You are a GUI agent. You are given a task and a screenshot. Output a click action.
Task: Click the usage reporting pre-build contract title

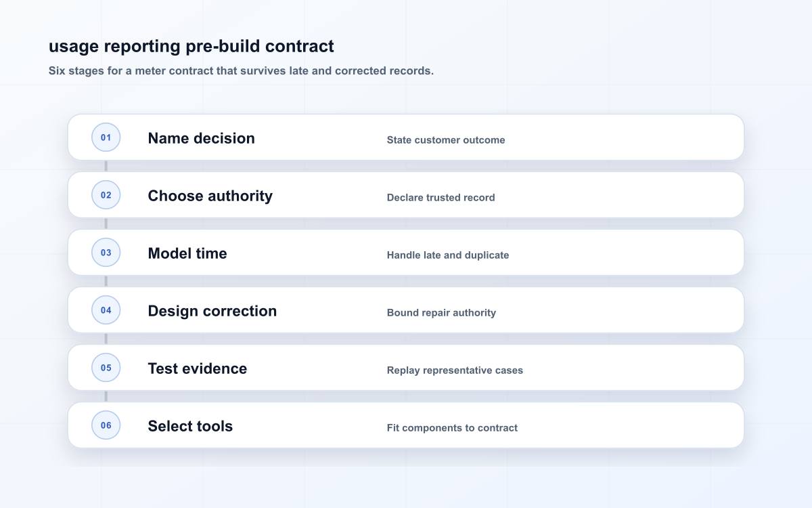(191, 46)
